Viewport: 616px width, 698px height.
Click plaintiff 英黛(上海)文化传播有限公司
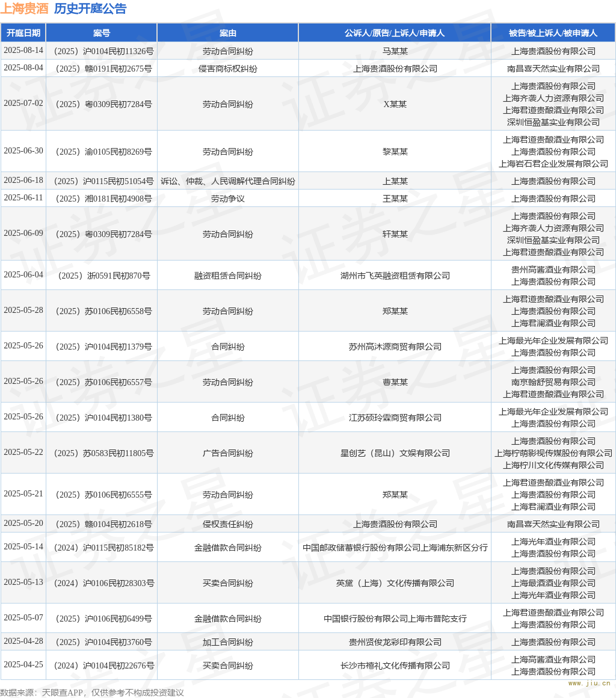(x=395, y=583)
